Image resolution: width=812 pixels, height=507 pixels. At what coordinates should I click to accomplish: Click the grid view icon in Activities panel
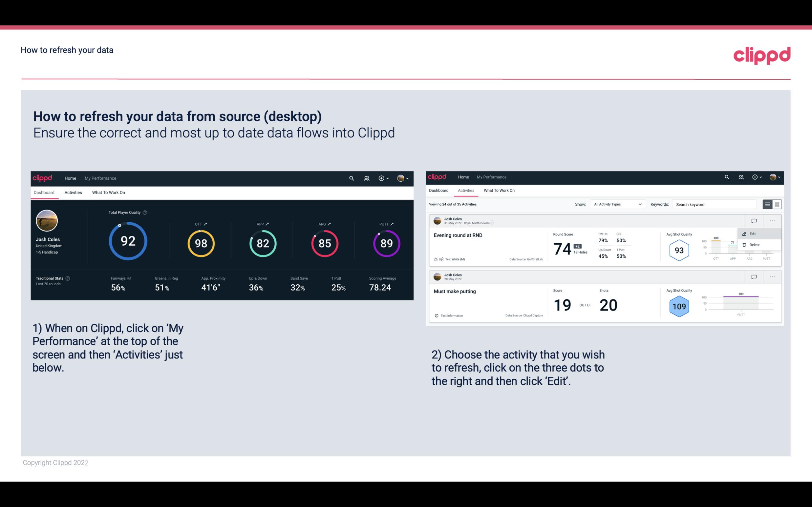[x=776, y=204]
